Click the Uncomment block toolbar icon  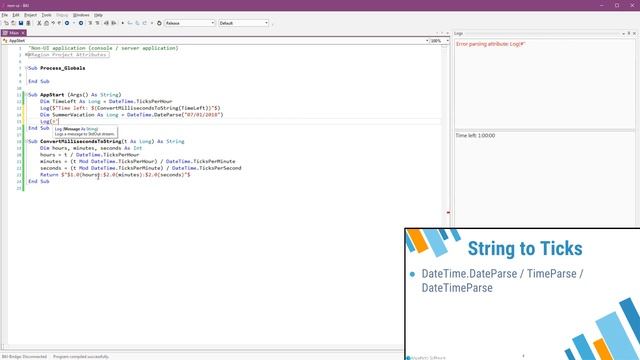point(97,23)
